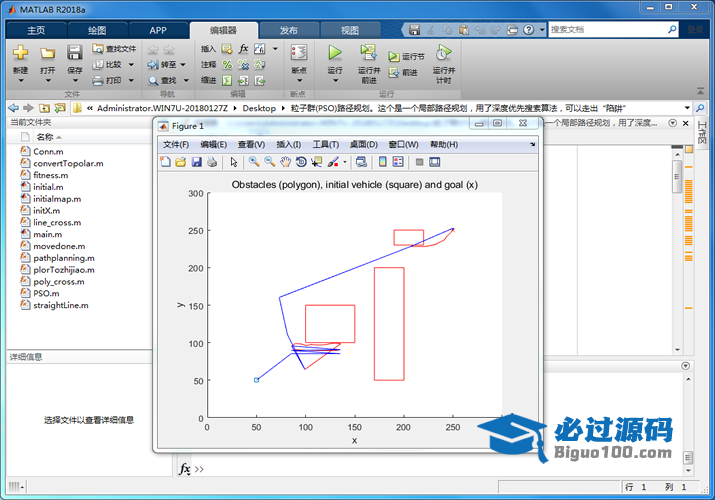Image resolution: width=715 pixels, height=500 pixels.
Task: Toggle the Zoom Out tool in Figure
Action: point(269,162)
